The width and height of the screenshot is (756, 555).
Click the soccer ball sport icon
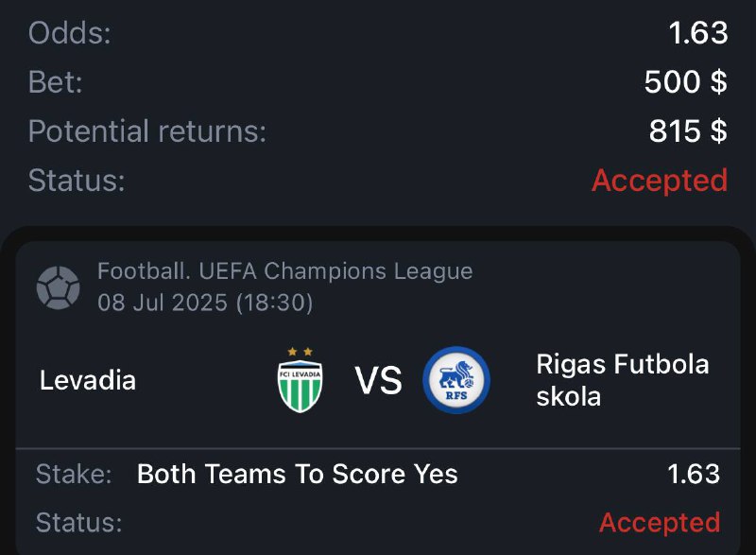(x=58, y=287)
